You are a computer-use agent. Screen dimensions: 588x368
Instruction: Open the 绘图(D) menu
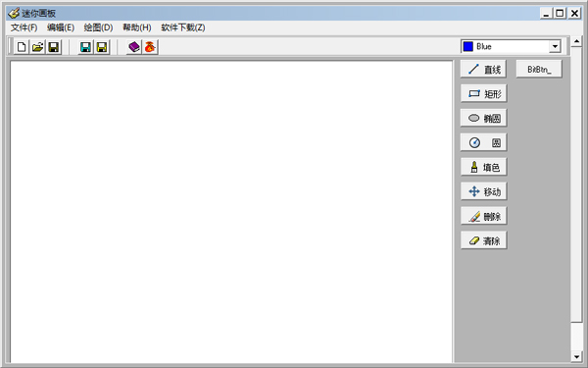98,27
